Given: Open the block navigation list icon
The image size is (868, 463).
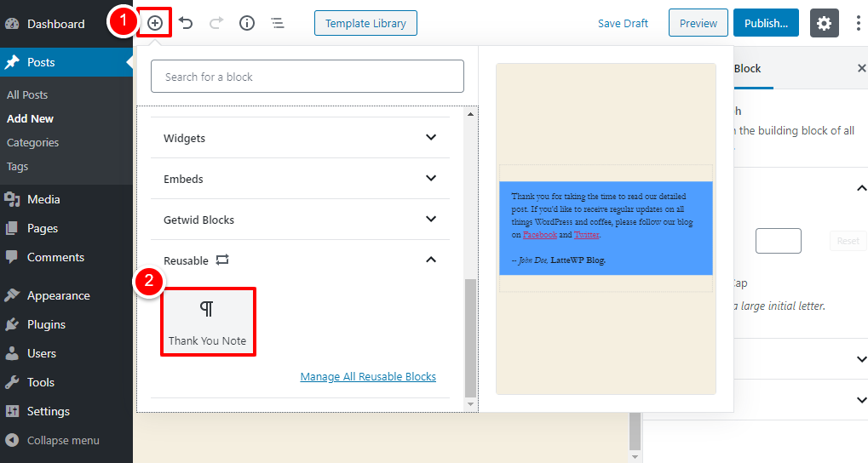Looking at the screenshot, I should [278, 23].
